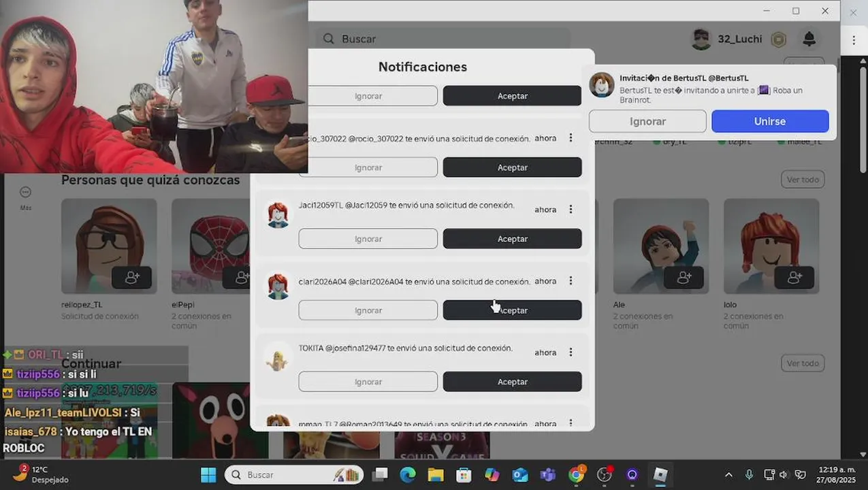Click BertusTL invitation avatar
This screenshot has width=868, height=490.
point(602,85)
